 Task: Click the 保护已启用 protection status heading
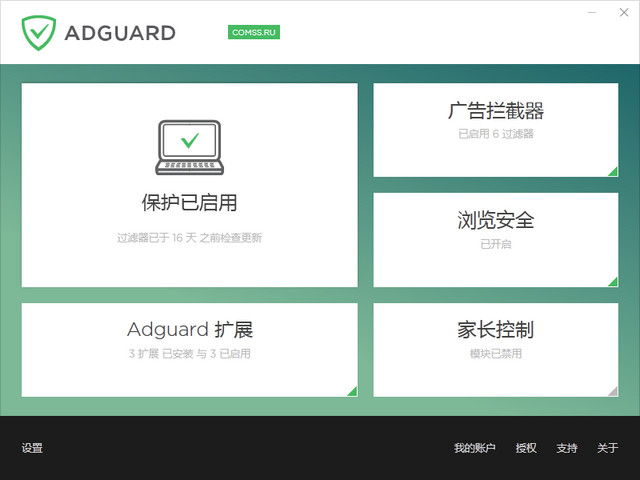coord(190,203)
